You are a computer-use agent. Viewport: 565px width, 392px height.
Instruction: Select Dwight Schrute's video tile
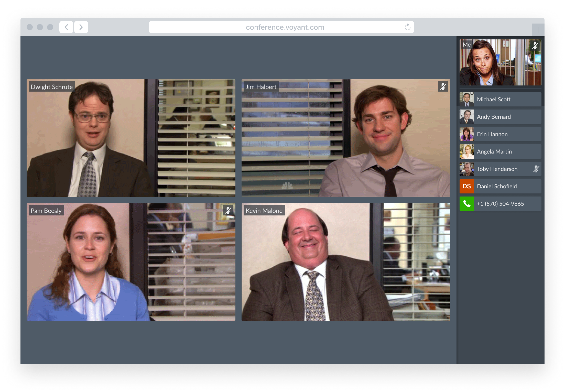click(x=131, y=138)
